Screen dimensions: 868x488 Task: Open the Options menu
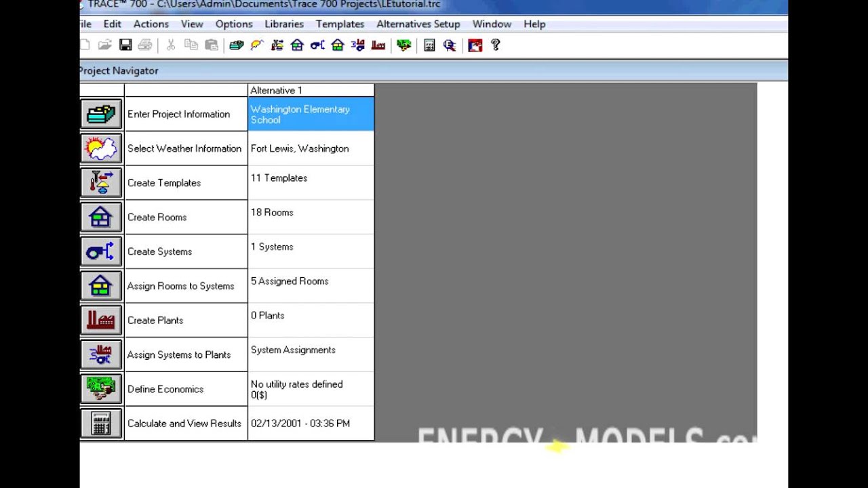click(234, 24)
